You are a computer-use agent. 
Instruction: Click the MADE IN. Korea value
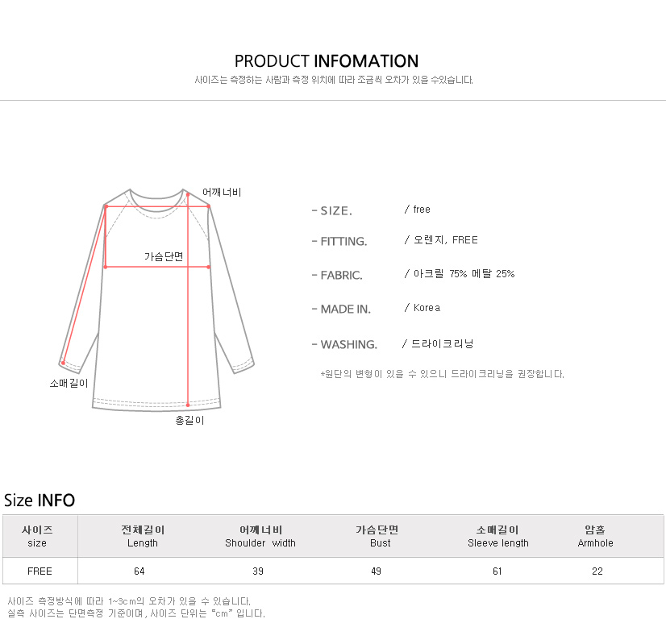[x=427, y=308]
